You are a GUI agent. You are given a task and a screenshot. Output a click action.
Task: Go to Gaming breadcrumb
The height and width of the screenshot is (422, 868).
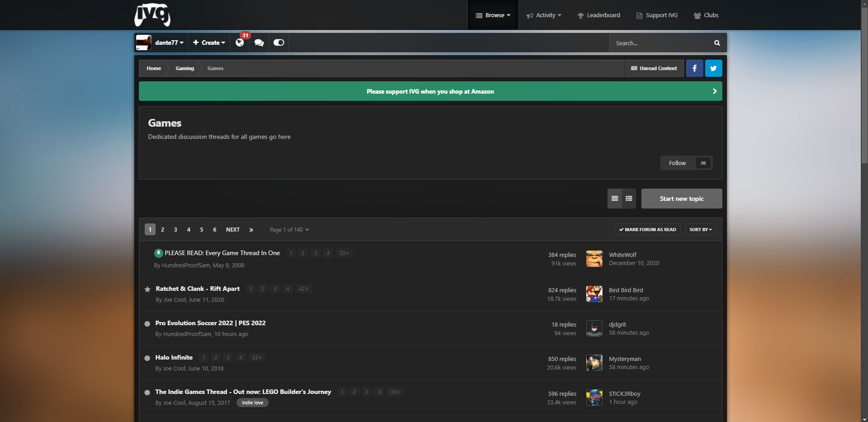click(185, 68)
